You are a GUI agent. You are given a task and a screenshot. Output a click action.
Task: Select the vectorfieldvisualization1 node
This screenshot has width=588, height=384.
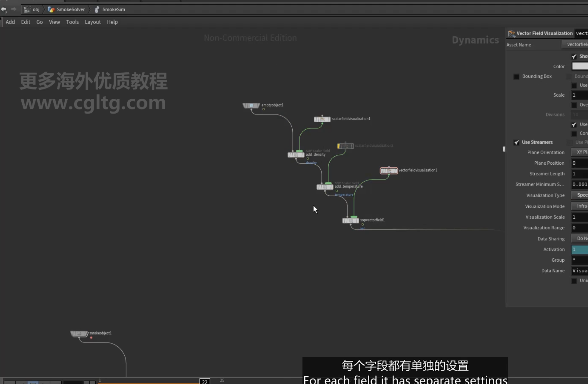click(389, 171)
